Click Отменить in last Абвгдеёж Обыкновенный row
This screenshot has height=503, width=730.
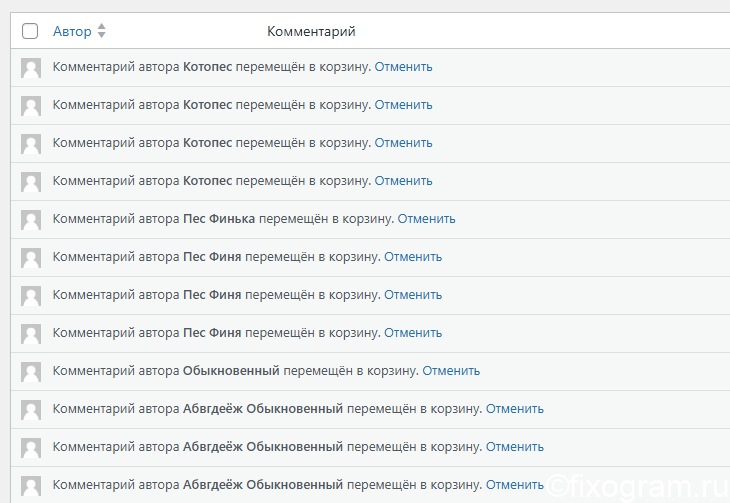click(514, 485)
